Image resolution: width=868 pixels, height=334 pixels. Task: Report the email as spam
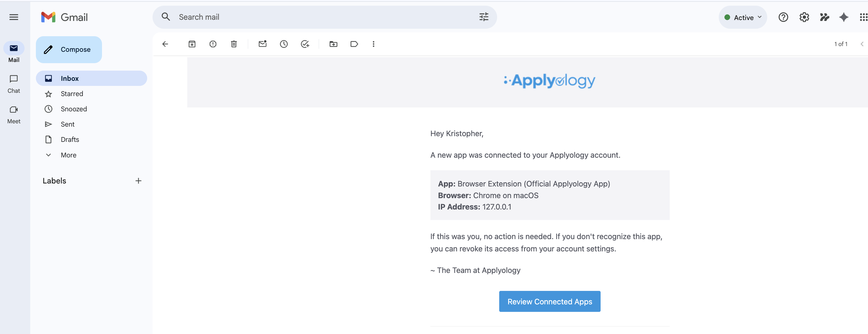click(213, 44)
